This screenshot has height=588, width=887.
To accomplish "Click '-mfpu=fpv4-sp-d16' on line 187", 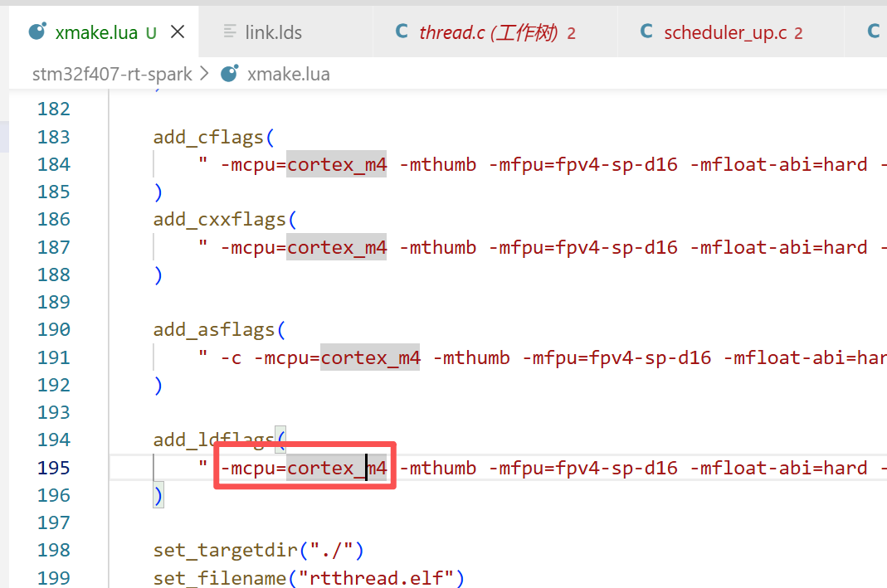I will pos(582,247).
